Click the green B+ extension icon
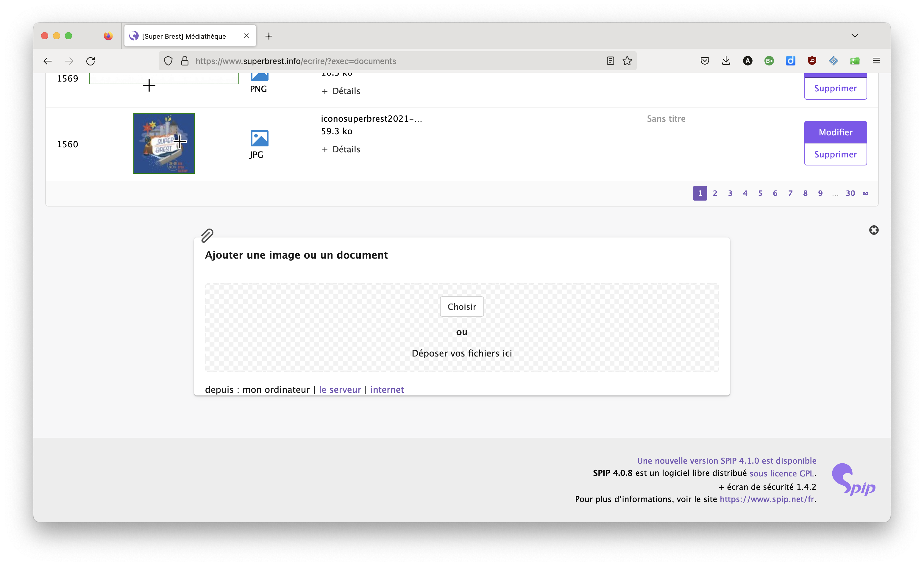Viewport: 924px width, 566px height. [769, 61]
